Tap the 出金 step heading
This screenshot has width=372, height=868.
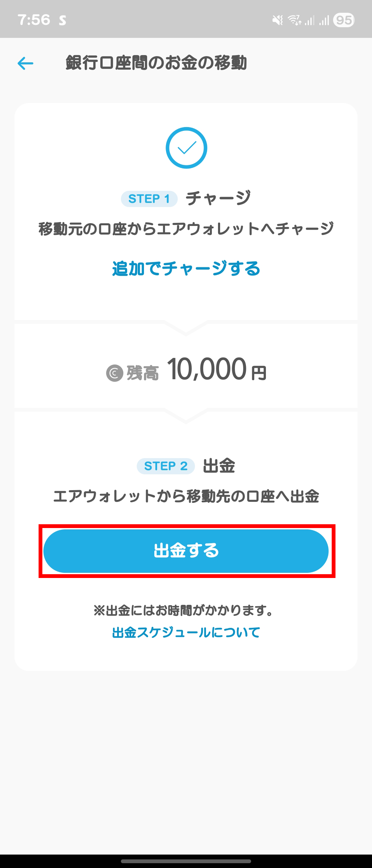219,466
